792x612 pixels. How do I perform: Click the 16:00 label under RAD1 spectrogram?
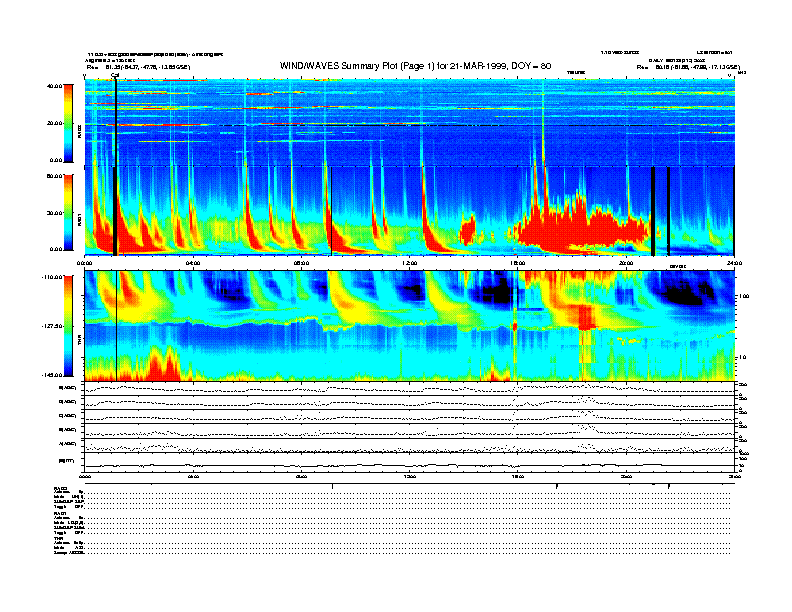(518, 263)
